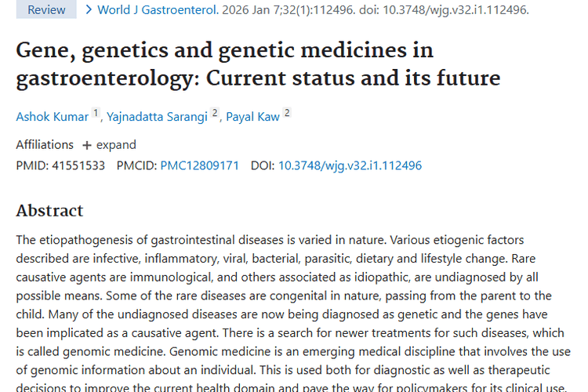Follow the blue DOI link 10.3748/wjg.v32.i1.112496
The width and height of the screenshot is (588, 392).
(x=350, y=165)
